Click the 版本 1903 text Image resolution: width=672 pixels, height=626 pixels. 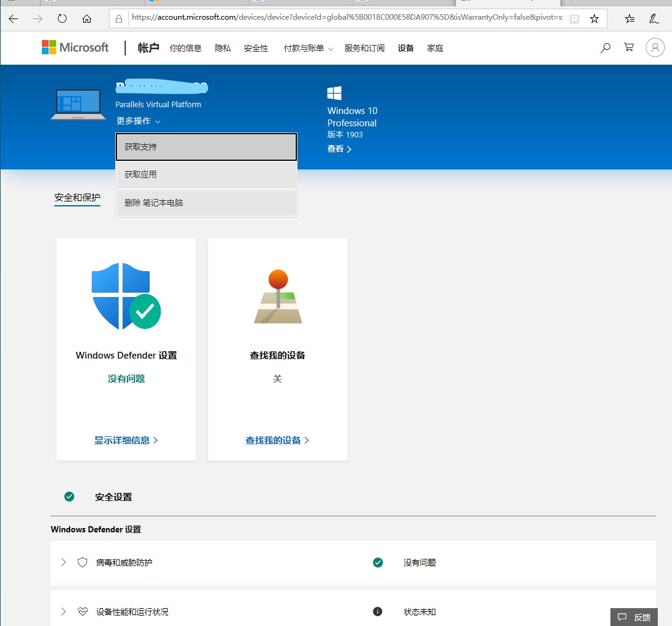click(345, 135)
